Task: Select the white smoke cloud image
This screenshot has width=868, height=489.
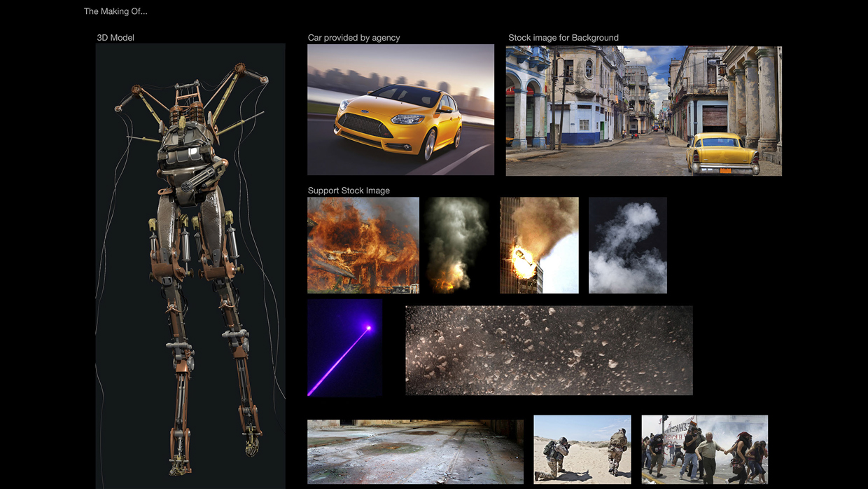Action: pyautogui.click(x=627, y=245)
